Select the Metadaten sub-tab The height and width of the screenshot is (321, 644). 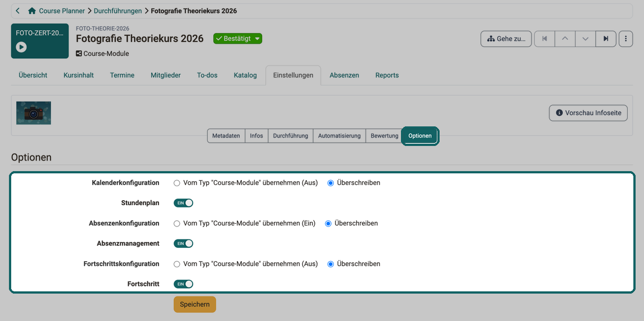pos(226,136)
